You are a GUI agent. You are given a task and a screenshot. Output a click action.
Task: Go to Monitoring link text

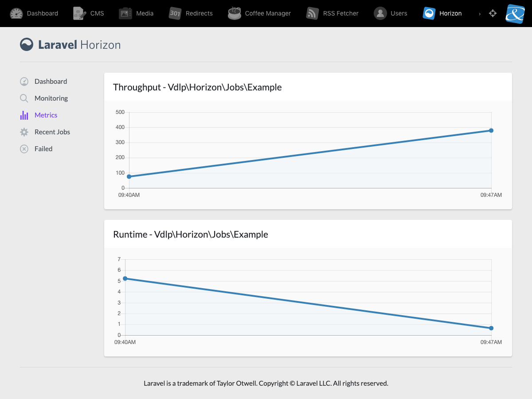pos(51,98)
